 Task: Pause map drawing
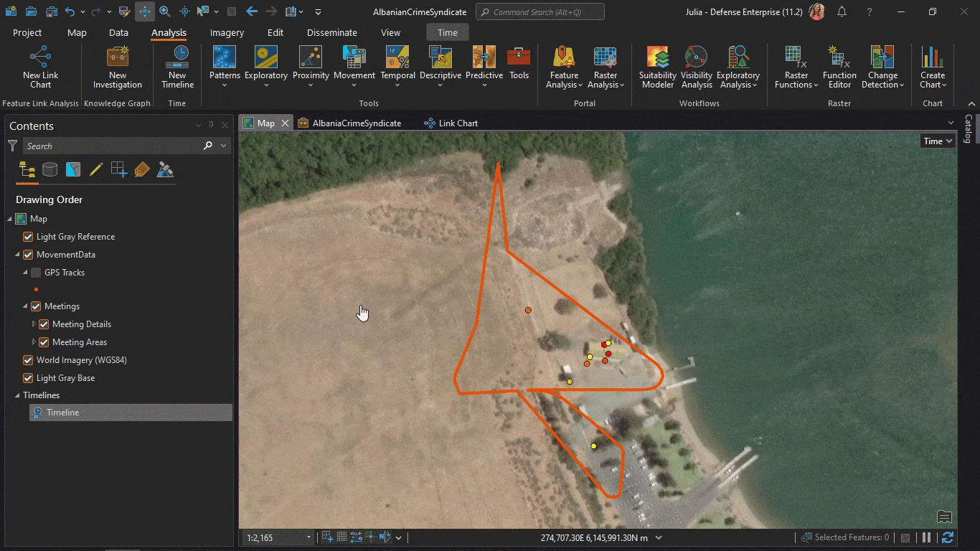927,537
